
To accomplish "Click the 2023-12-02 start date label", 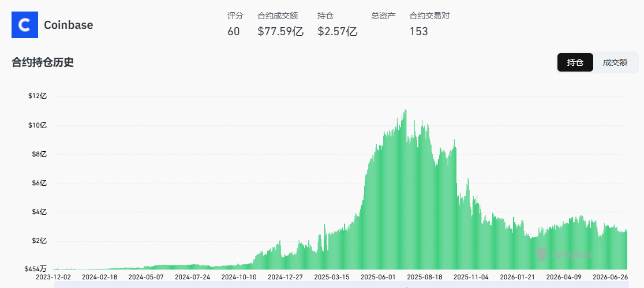I will [53, 277].
